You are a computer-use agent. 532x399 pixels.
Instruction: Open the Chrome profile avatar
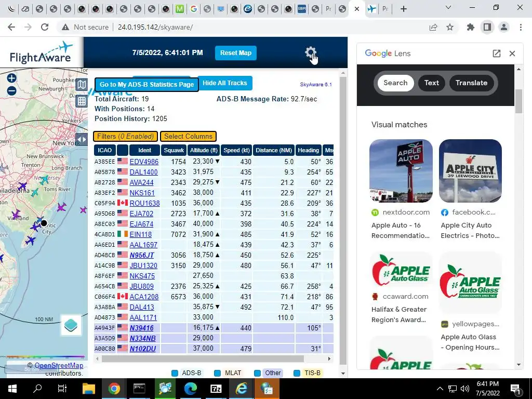504,27
